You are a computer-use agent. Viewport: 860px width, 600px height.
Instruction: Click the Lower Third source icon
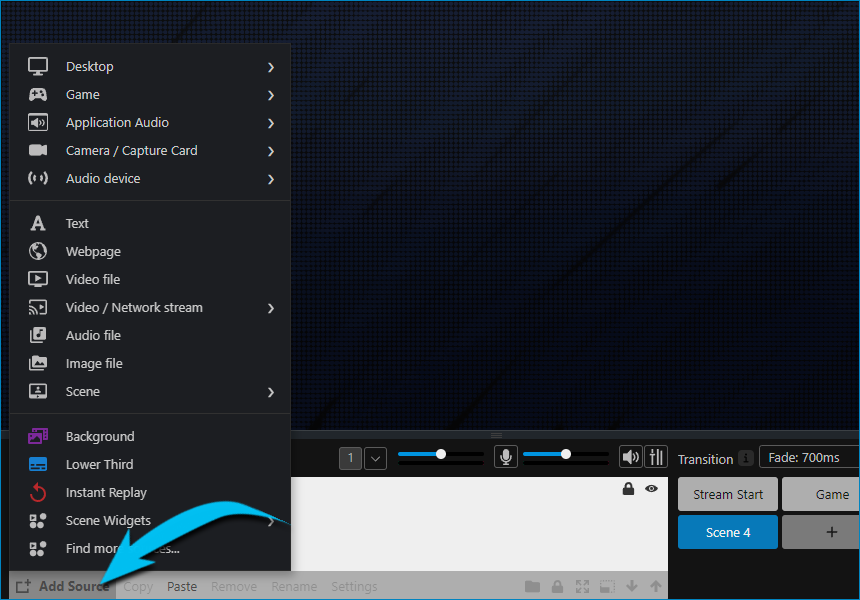pyautogui.click(x=38, y=464)
